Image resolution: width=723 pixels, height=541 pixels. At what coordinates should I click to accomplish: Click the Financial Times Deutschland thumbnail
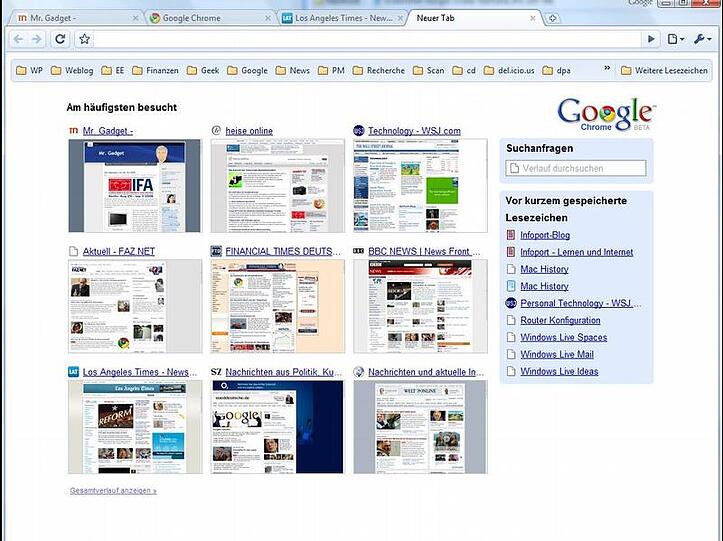pos(278,306)
